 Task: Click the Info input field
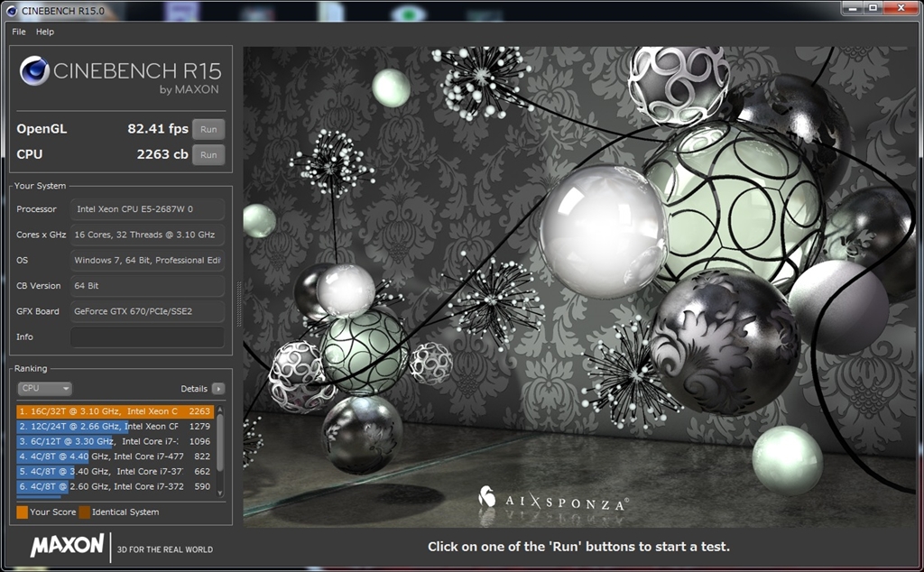pyautogui.click(x=147, y=337)
